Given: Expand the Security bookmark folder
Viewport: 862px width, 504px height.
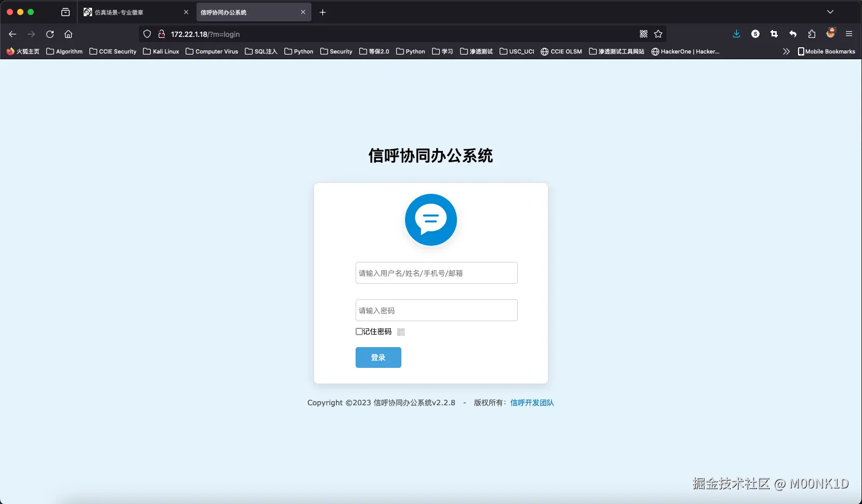Looking at the screenshot, I should click(336, 51).
